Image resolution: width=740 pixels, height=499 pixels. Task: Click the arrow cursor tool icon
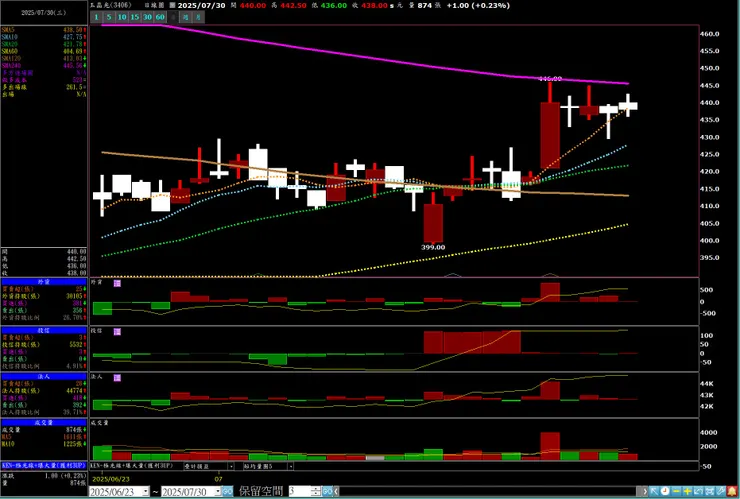(x=654, y=491)
